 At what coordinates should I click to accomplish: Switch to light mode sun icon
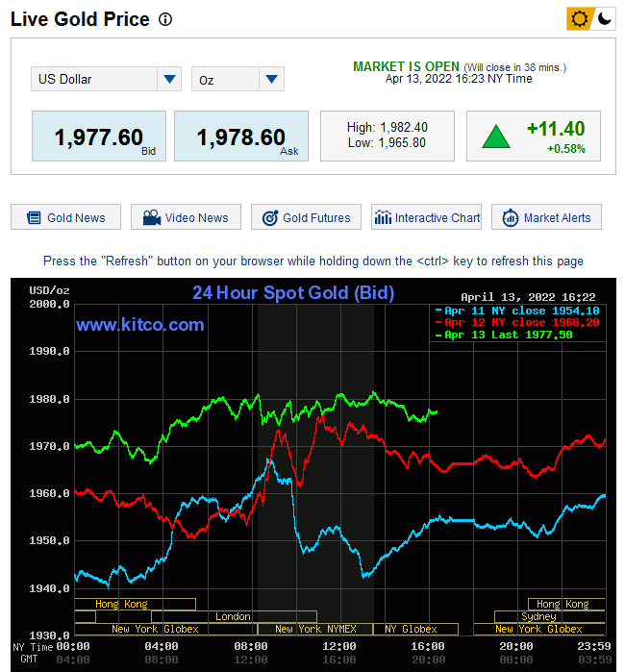(580, 19)
